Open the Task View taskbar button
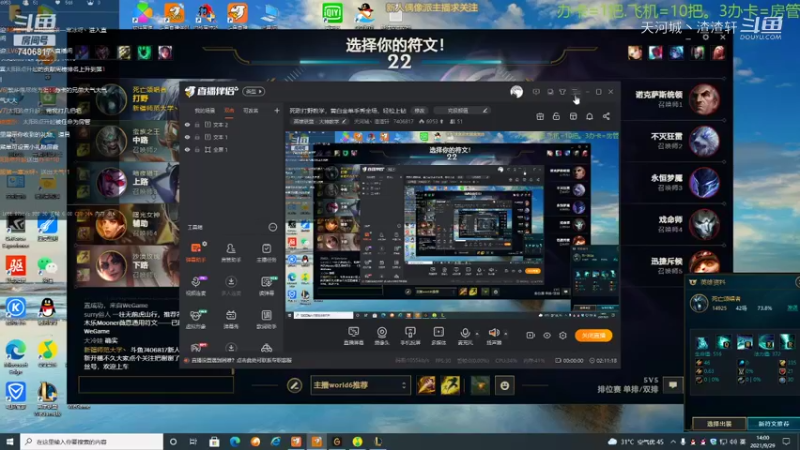800x450 pixels. (193, 441)
